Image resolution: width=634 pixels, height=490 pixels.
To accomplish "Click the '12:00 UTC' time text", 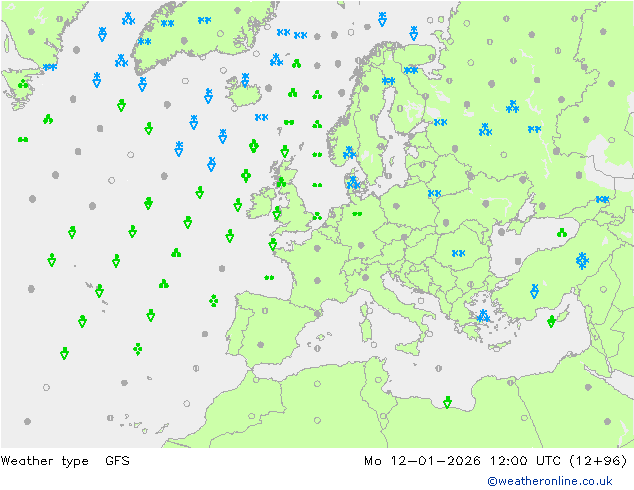I will pos(525,461).
